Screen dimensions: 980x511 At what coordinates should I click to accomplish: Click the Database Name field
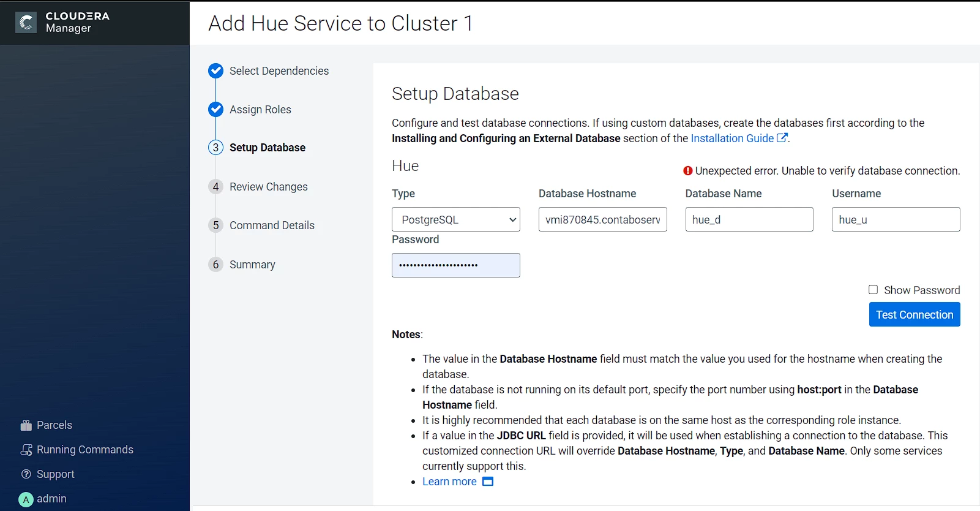[x=749, y=219]
